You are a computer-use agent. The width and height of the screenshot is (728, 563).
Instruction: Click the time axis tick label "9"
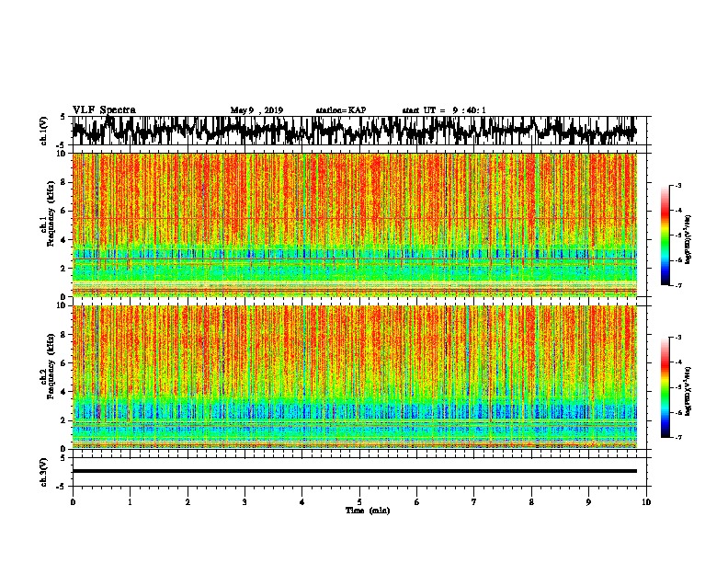point(588,502)
